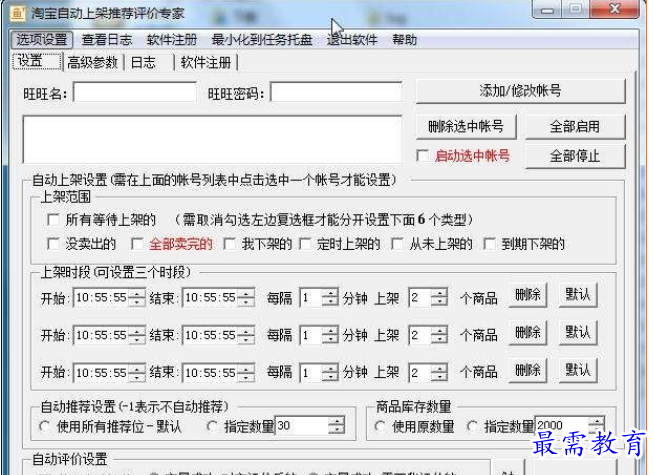
Task: Check the 所有等待上架的 checkbox
Action: (53, 219)
